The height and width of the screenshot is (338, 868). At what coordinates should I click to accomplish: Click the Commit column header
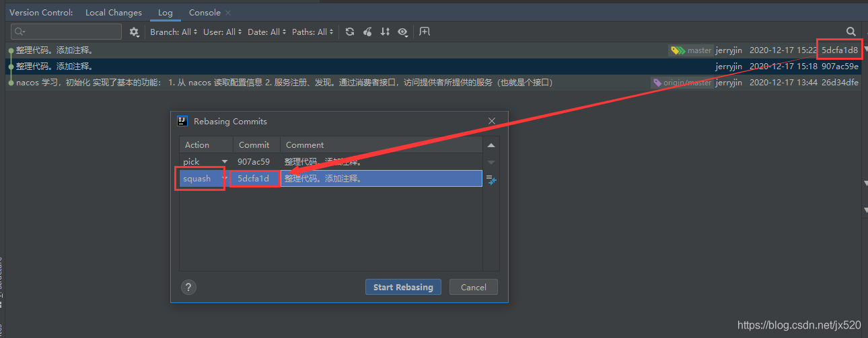click(257, 145)
